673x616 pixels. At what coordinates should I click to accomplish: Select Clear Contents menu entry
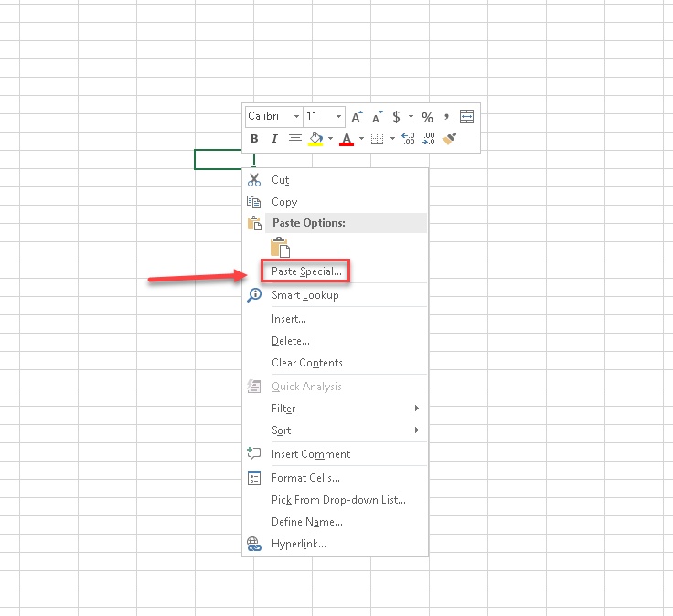pyautogui.click(x=336, y=363)
